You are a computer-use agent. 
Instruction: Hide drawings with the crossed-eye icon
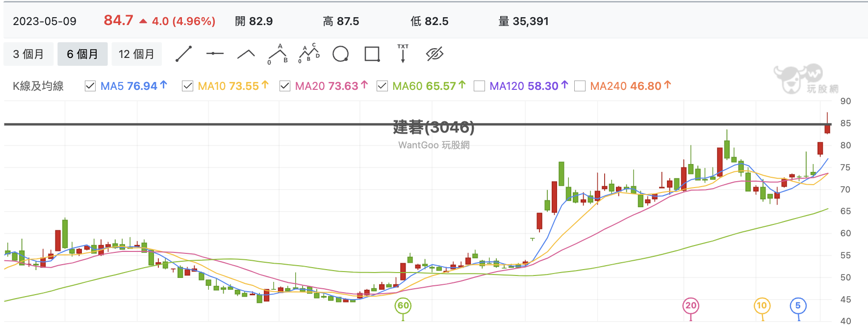434,54
